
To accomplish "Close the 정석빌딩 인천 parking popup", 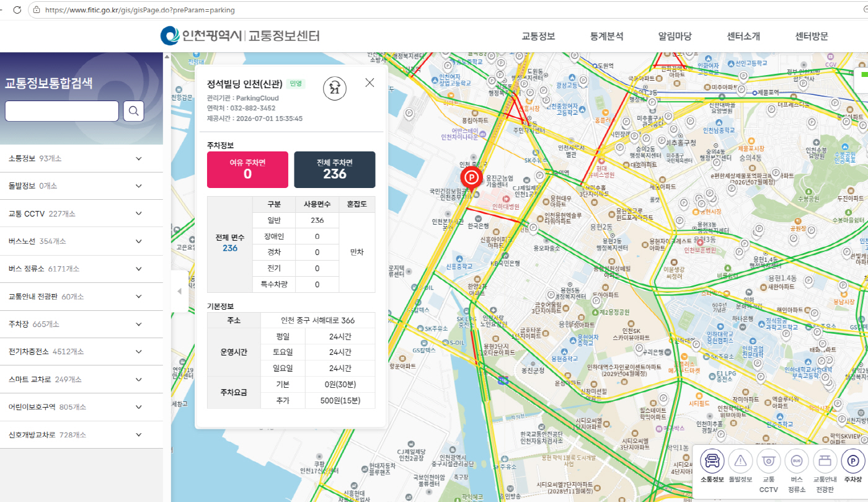I will tap(370, 83).
